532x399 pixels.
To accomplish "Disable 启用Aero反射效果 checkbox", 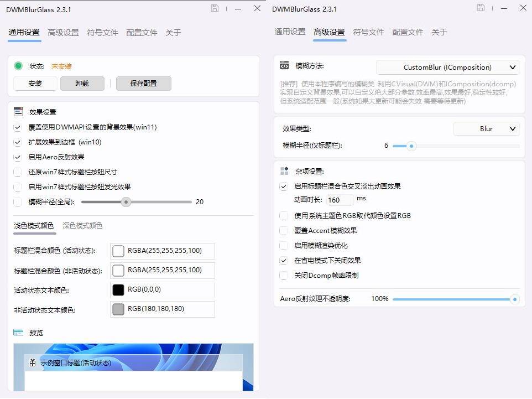I will [x=18, y=157].
